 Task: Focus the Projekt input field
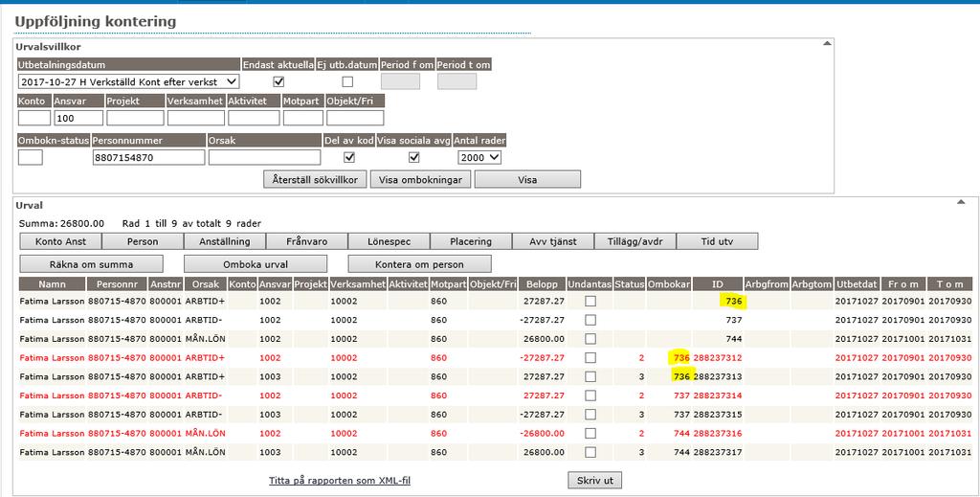(135, 118)
